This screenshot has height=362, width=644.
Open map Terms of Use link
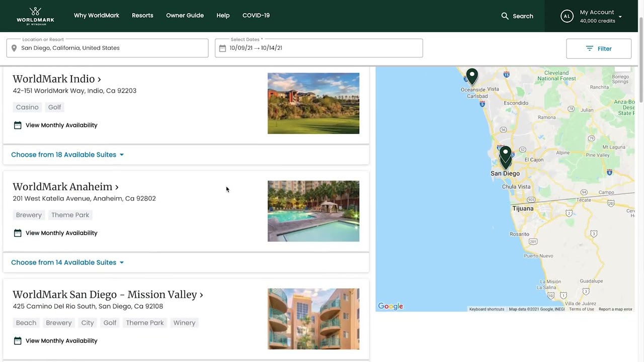(582, 309)
